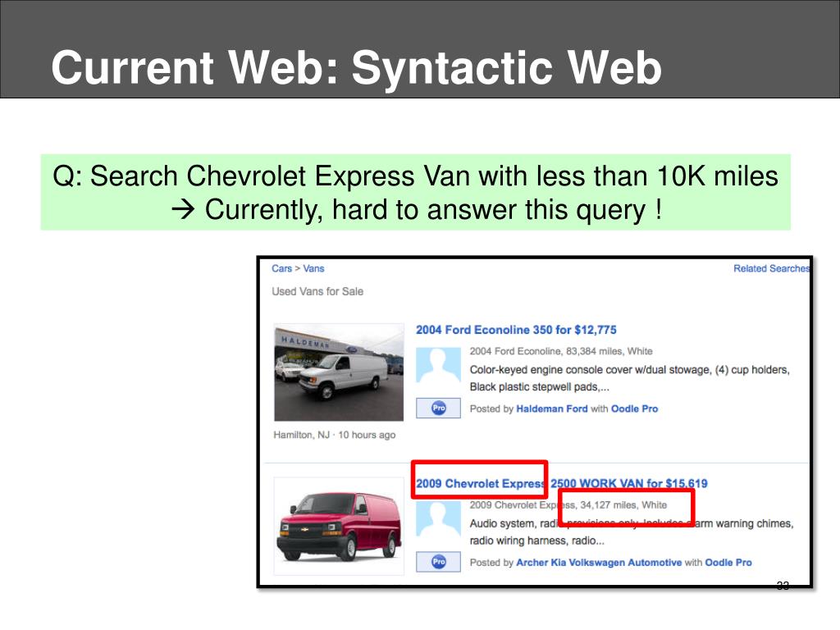Click the Haldeman Ford seller link

click(x=552, y=409)
